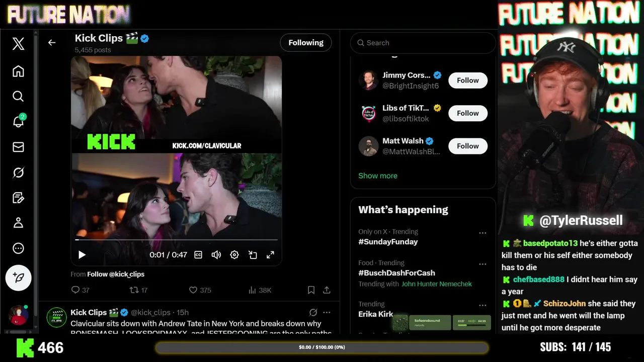The width and height of the screenshot is (644, 362).
Task: Open the X logo home link
Action: coord(18,44)
